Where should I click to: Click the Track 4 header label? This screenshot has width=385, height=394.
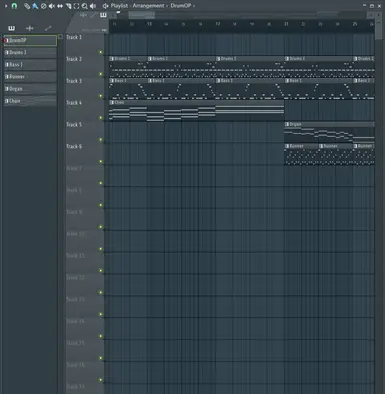coord(74,103)
